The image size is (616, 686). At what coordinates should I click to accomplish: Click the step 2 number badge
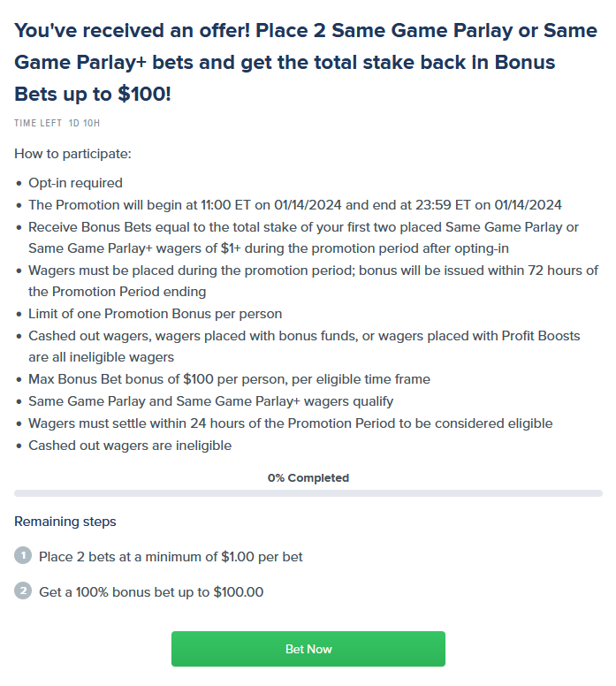pyautogui.click(x=23, y=591)
